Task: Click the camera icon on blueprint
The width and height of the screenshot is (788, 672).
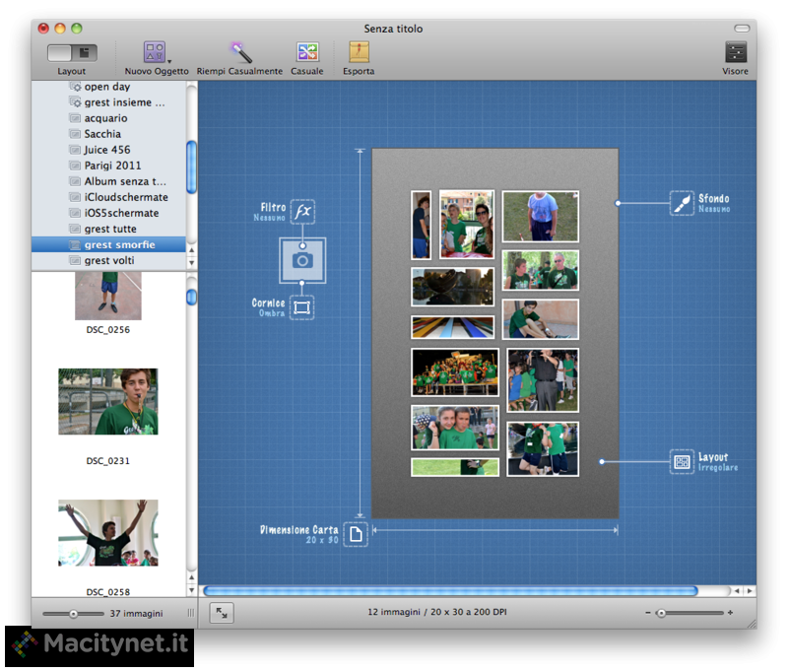Action: pos(302,260)
